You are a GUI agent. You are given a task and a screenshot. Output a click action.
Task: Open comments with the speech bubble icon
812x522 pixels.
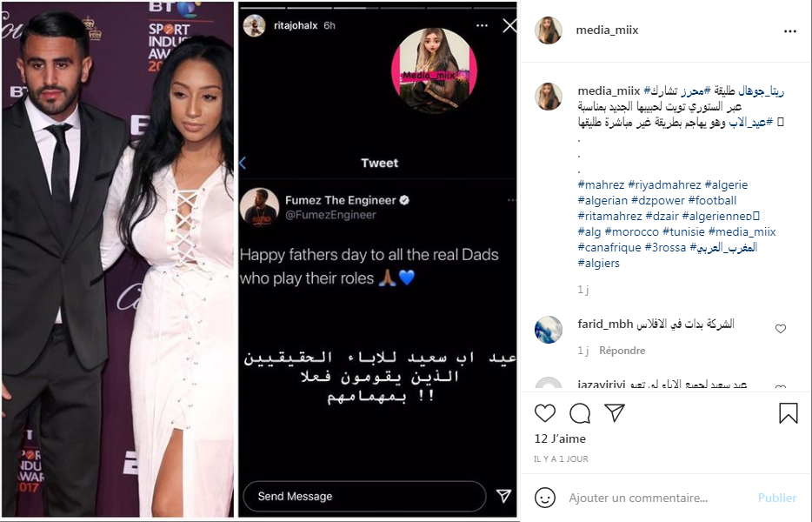[x=580, y=413]
